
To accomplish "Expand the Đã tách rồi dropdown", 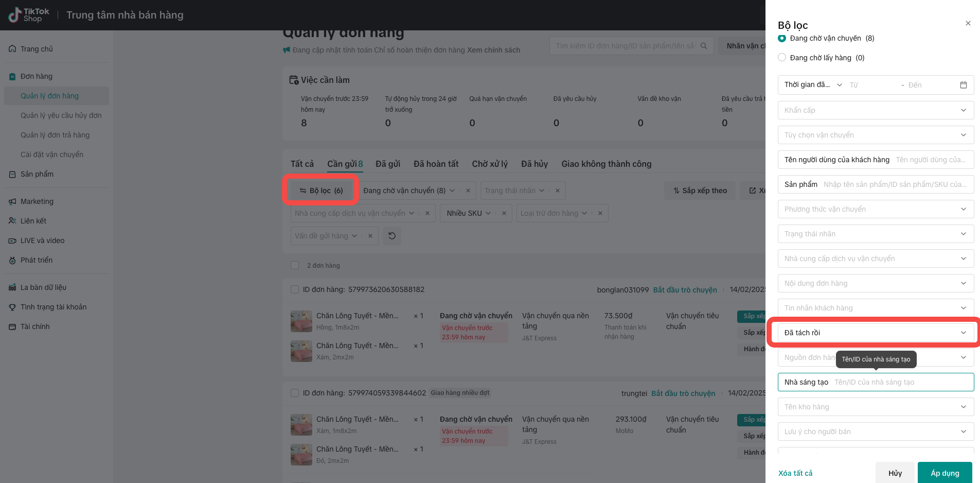I will pyautogui.click(x=875, y=333).
